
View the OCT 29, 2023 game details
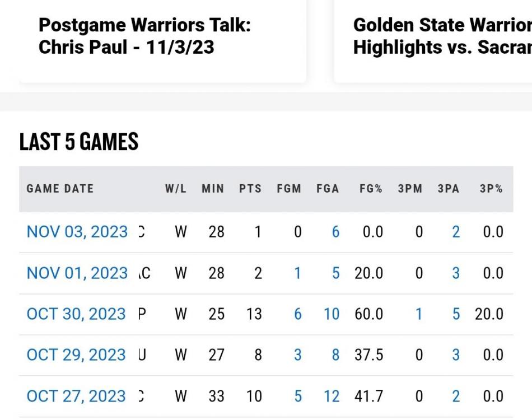click(x=76, y=355)
